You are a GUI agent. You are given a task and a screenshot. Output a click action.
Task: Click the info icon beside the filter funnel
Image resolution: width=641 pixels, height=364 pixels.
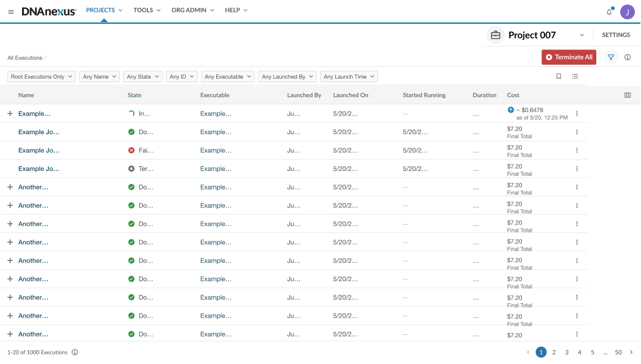click(627, 57)
